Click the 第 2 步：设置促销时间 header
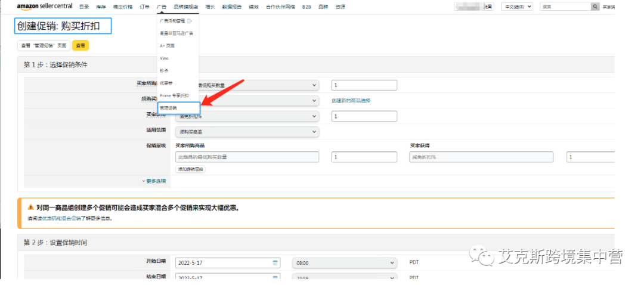Viewport: 644px width, 285px height. pos(55,243)
